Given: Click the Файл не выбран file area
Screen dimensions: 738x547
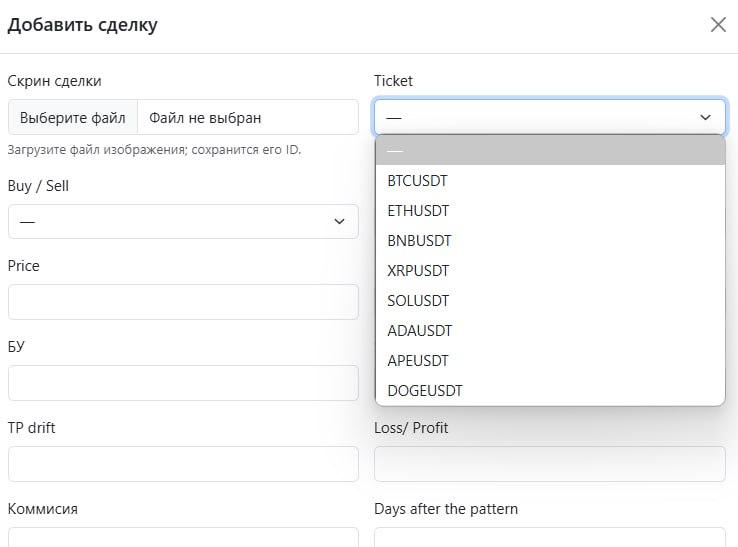Looking at the screenshot, I should (x=247, y=117).
